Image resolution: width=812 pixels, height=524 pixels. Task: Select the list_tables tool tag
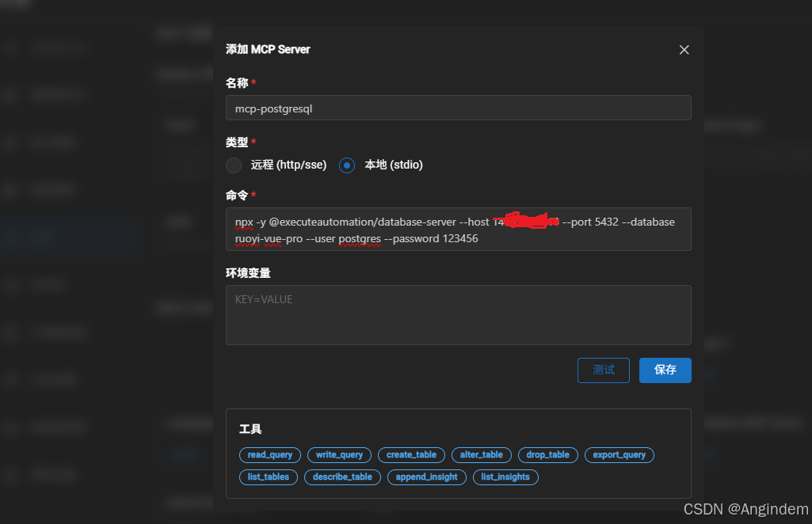click(269, 477)
